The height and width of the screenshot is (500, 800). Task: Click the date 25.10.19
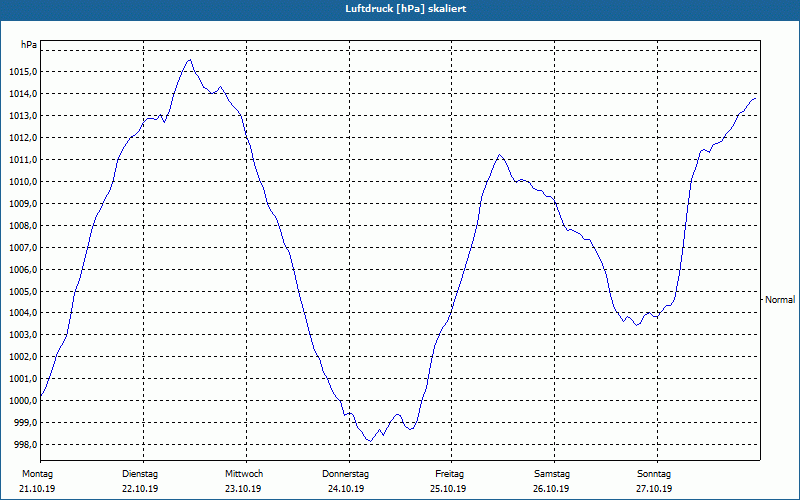tap(448, 489)
